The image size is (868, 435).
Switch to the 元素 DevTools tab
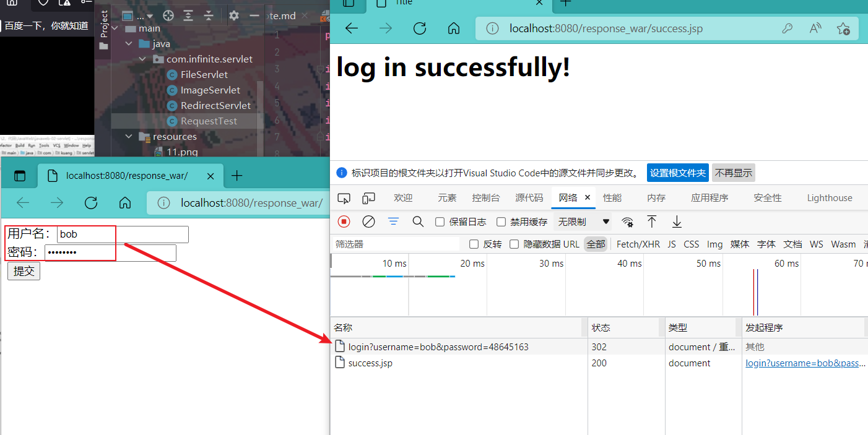(x=447, y=198)
